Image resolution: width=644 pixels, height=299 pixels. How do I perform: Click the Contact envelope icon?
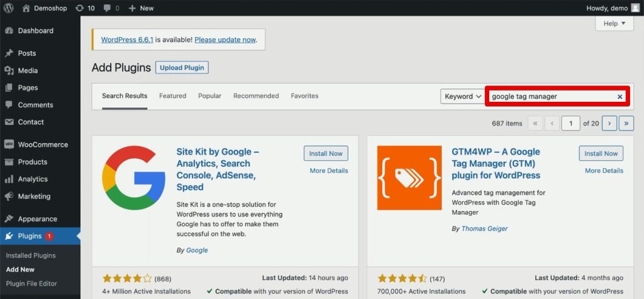point(9,122)
